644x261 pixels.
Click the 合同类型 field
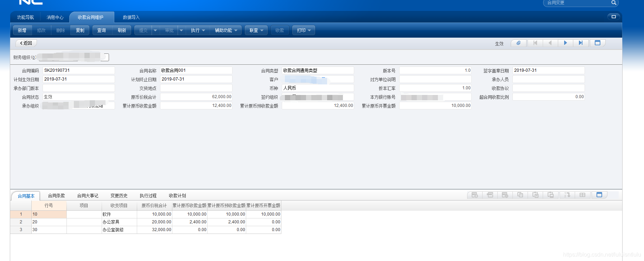click(318, 70)
